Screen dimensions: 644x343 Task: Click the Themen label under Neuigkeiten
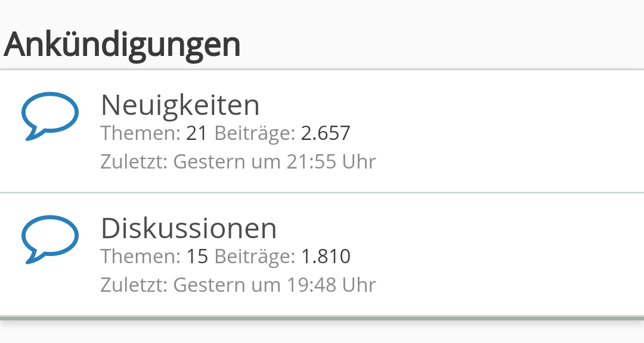141,133
